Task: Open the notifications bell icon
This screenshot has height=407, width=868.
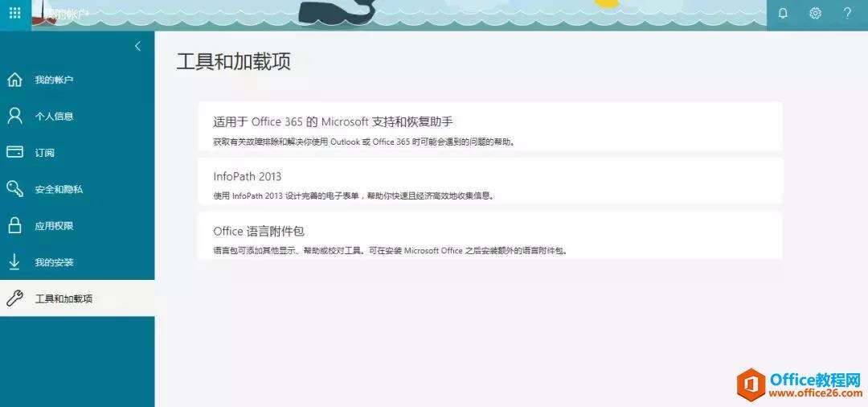Action: pyautogui.click(x=783, y=14)
